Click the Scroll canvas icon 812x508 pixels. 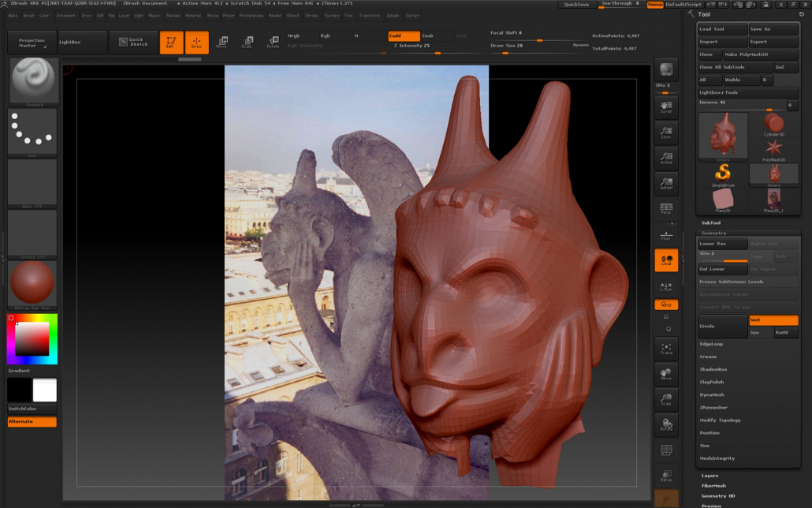click(x=666, y=108)
